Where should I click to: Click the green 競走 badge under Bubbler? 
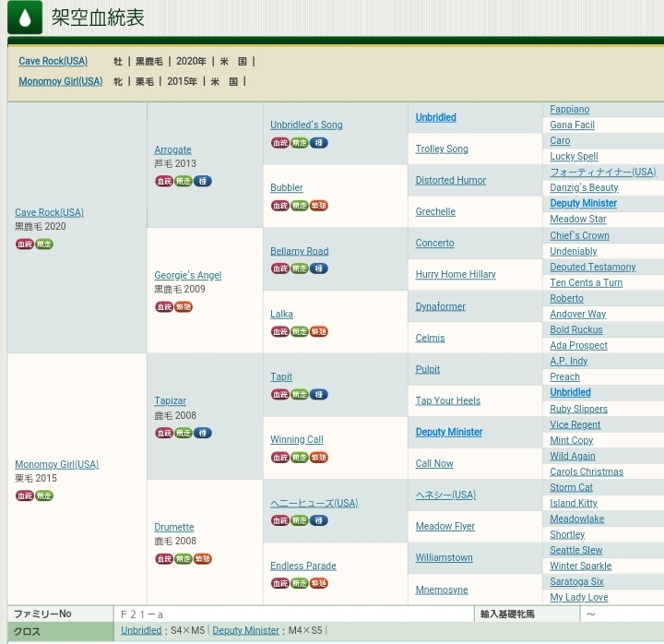pos(299,206)
